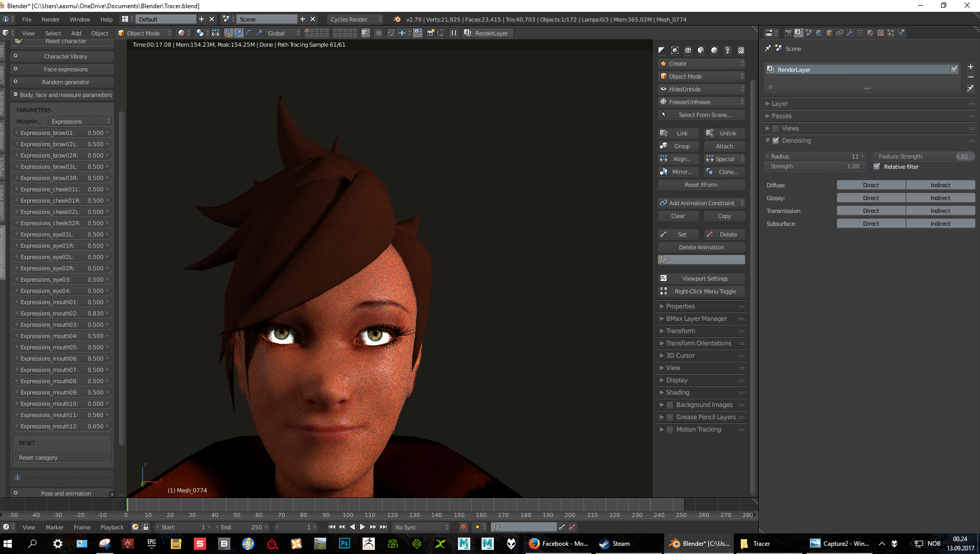Enable the Background Images checkbox
Image resolution: width=980 pixels, height=554 pixels.
point(670,405)
